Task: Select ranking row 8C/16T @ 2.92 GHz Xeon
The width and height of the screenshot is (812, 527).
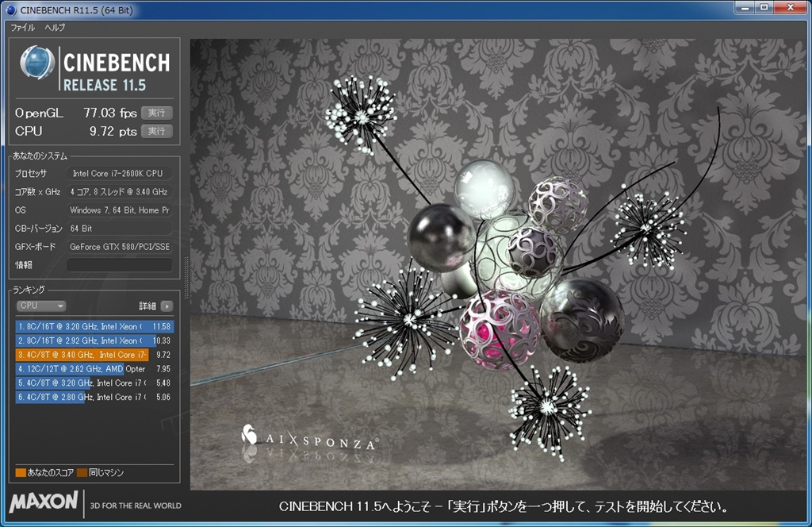Action: coord(94,340)
